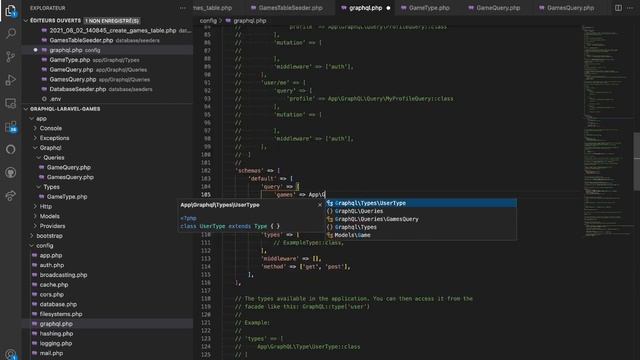Click the editor vertical scrollbar thumb
640x360 pixels.
pyautogui.click(x=636, y=161)
